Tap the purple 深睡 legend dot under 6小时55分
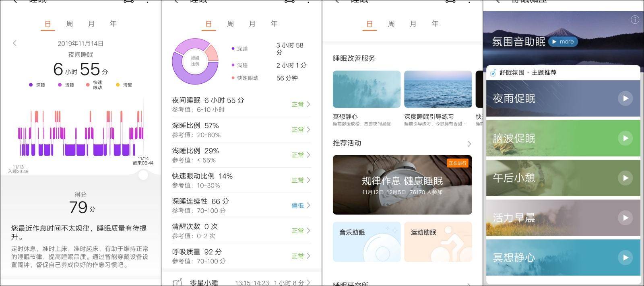Image resolution: width=644 pixels, height=286 pixels. point(31,85)
